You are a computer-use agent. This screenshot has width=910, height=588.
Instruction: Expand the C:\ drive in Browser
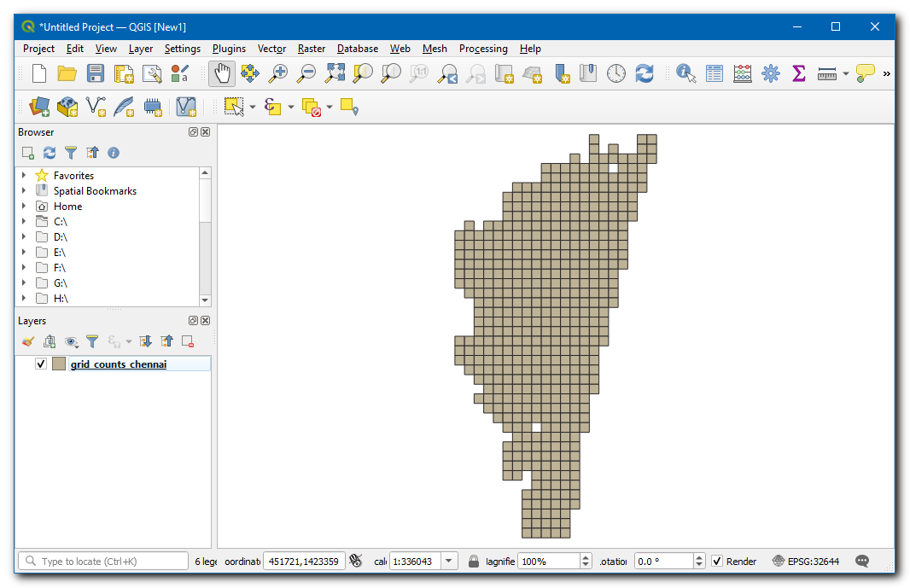24,222
